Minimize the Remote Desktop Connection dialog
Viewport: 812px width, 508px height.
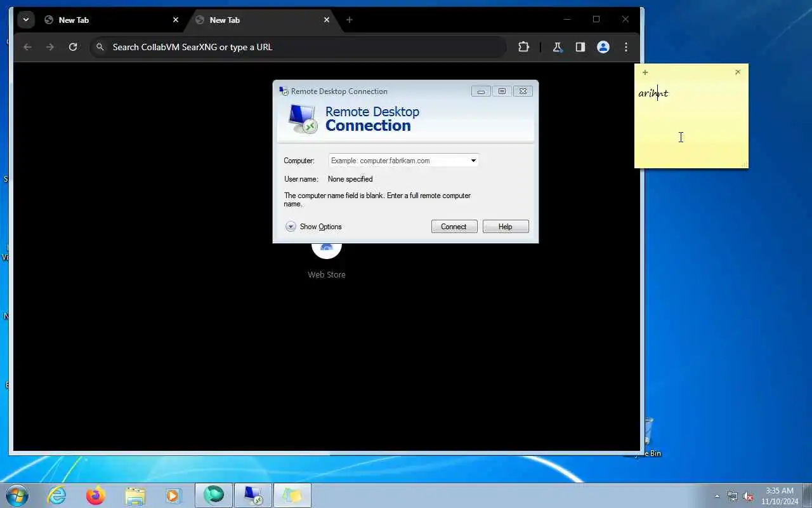(481, 91)
